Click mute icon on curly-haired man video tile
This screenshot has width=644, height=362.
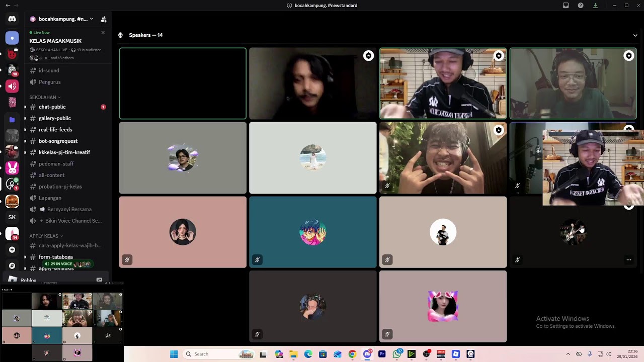[x=387, y=186]
